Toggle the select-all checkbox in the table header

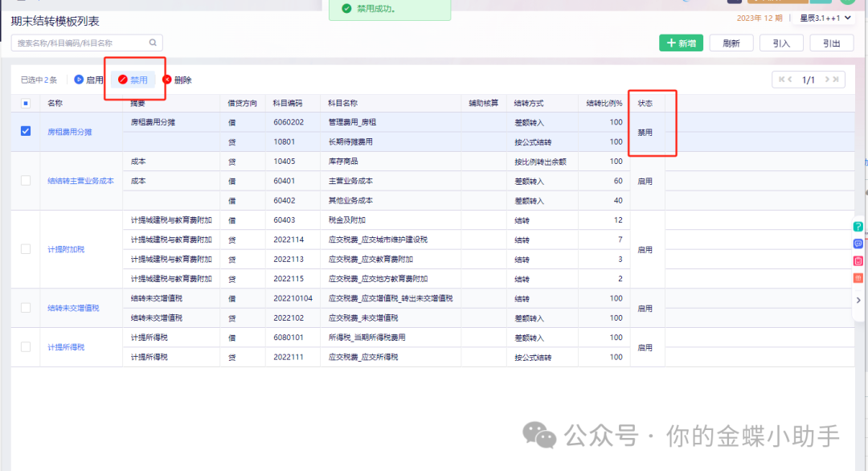pyautogui.click(x=26, y=103)
